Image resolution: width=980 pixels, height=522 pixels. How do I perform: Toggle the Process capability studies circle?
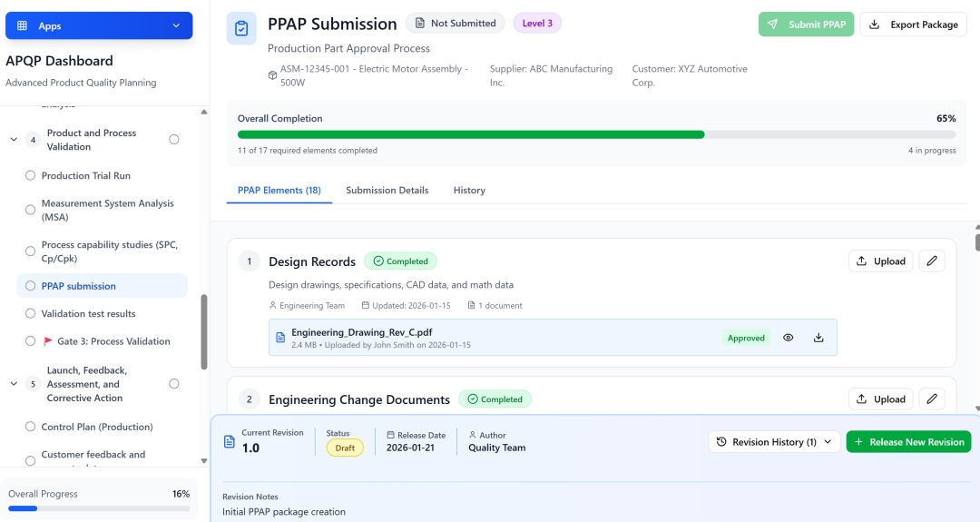[30, 251]
